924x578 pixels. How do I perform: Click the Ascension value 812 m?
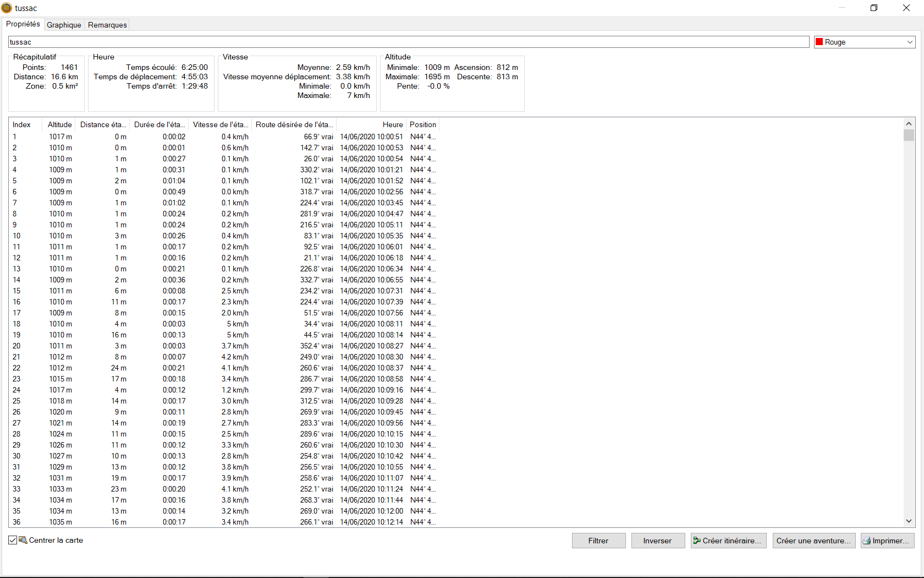507,67
